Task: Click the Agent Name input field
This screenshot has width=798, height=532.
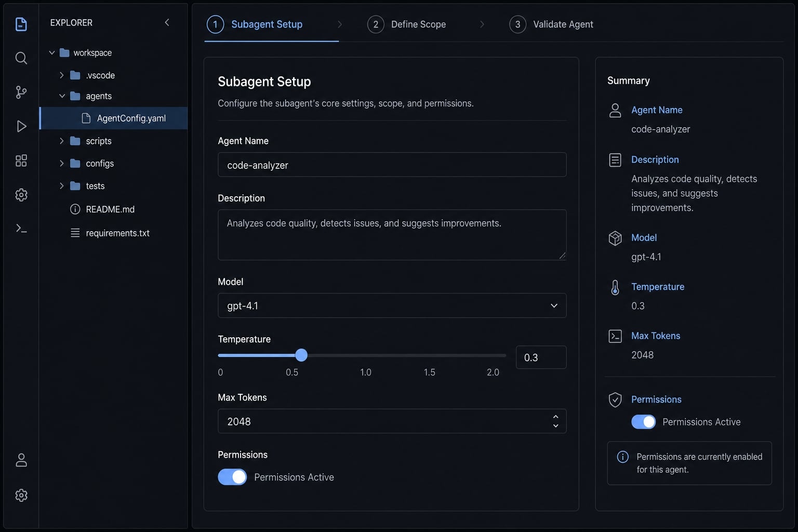Action: (x=392, y=165)
